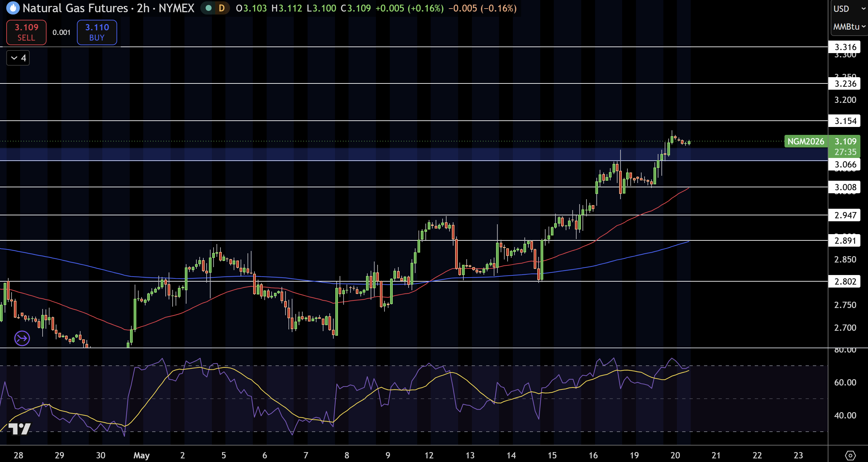Select the 3.236 horizontal line price label
This screenshot has height=462, width=868.
tap(845, 83)
